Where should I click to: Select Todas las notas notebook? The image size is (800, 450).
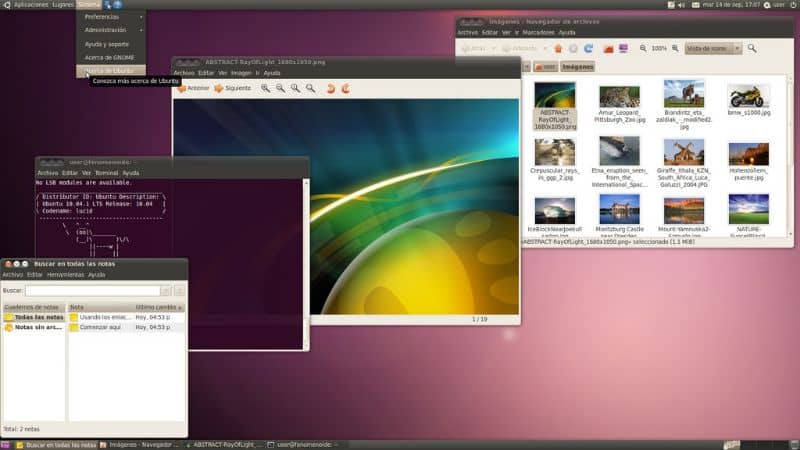pos(34,317)
